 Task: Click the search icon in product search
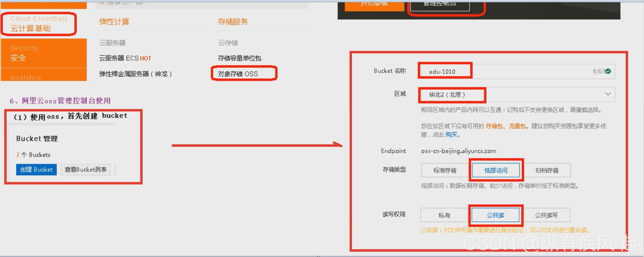point(101,2)
